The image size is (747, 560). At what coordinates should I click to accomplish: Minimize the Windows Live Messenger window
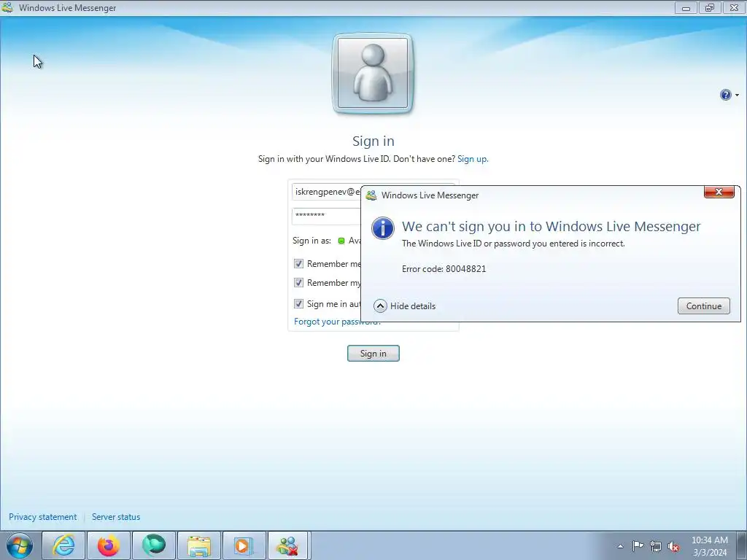click(x=686, y=7)
